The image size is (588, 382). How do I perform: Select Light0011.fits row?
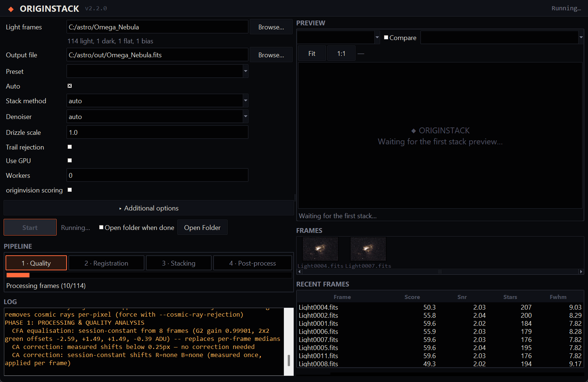[440, 356]
